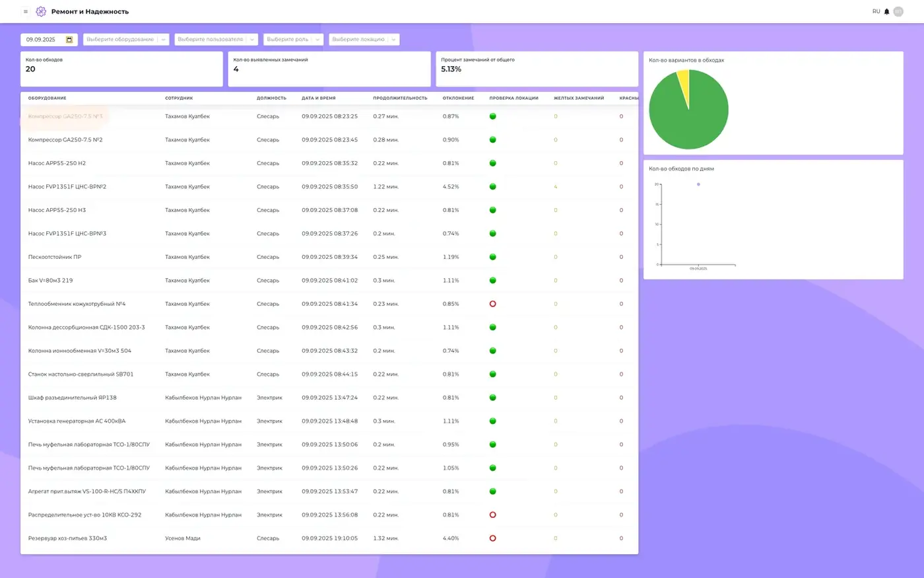
Task: Click green location dot for Установка генераторная АС 400кВА
Action: click(492, 421)
